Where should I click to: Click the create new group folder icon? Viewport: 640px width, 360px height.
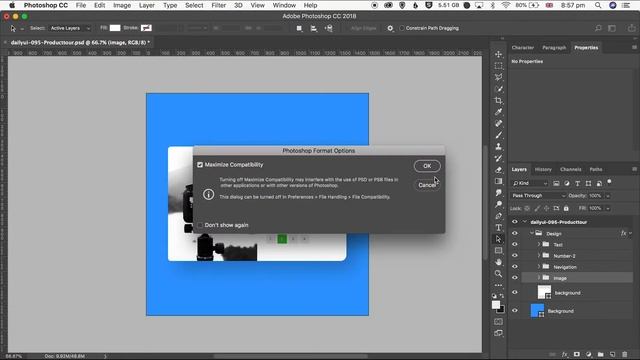coord(601,354)
